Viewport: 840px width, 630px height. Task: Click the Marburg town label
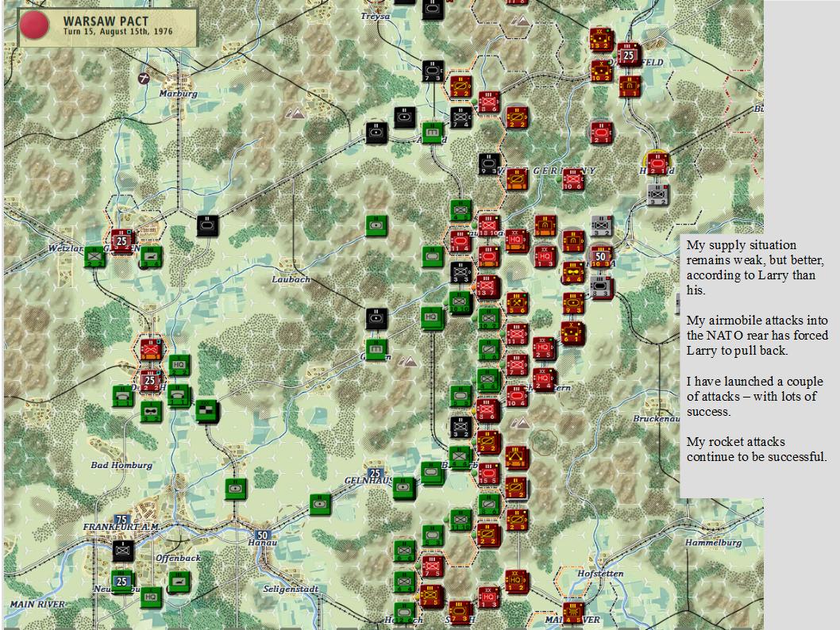pyautogui.click(x=179, y=94)
